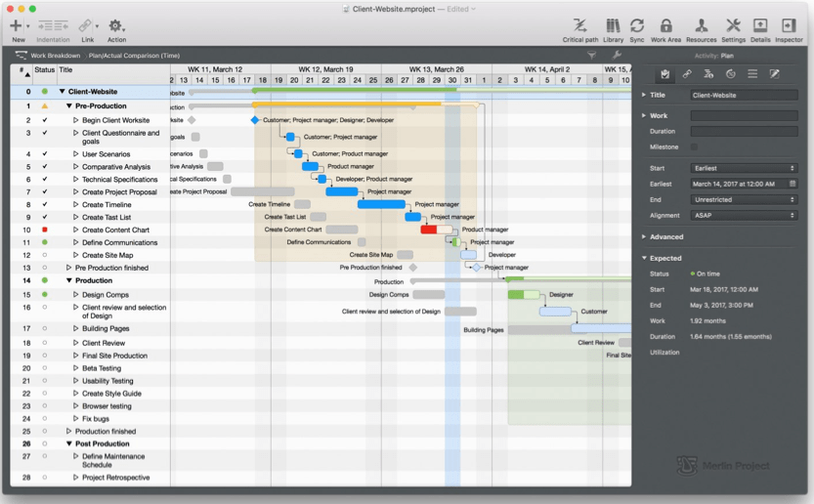Expand the Advanced inspector section

[644, 236]
